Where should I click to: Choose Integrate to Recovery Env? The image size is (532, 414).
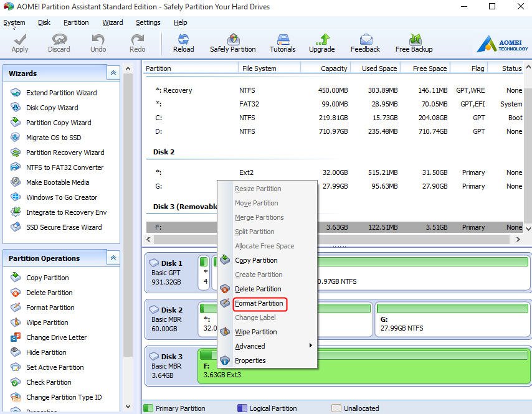67,212
